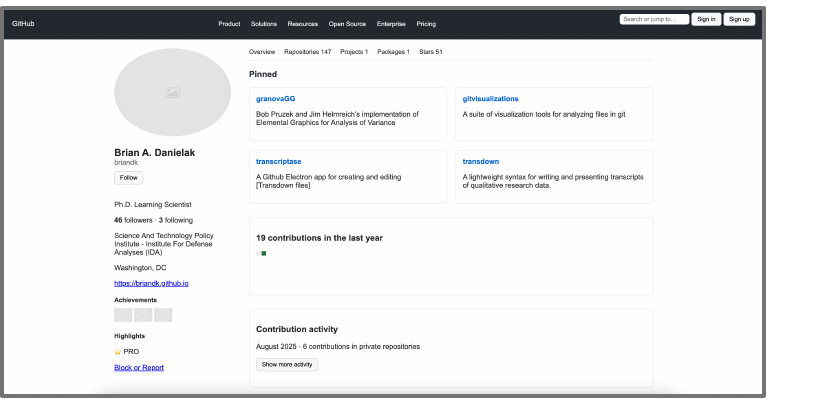
Task: Click Show more activity button
Action: 287,365
